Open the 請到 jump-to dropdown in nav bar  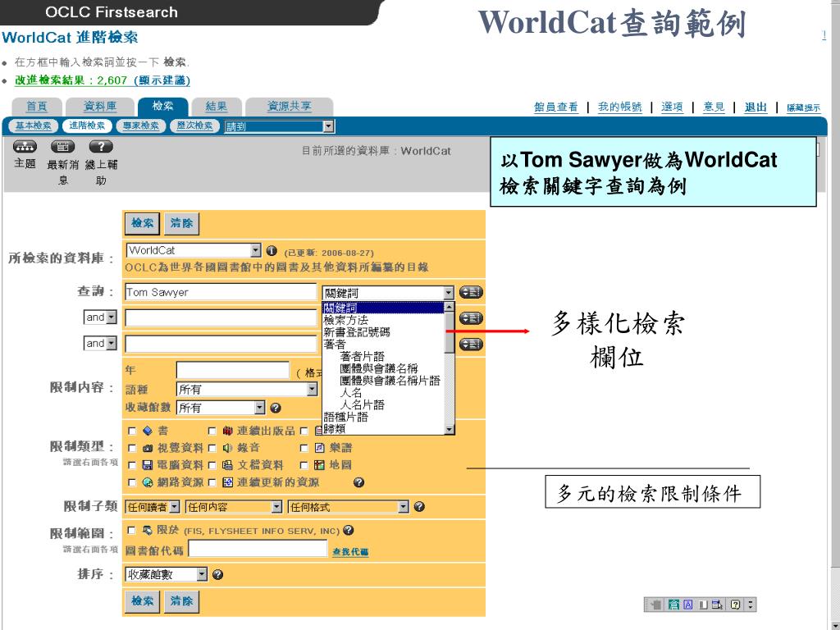tap(280, 126)
